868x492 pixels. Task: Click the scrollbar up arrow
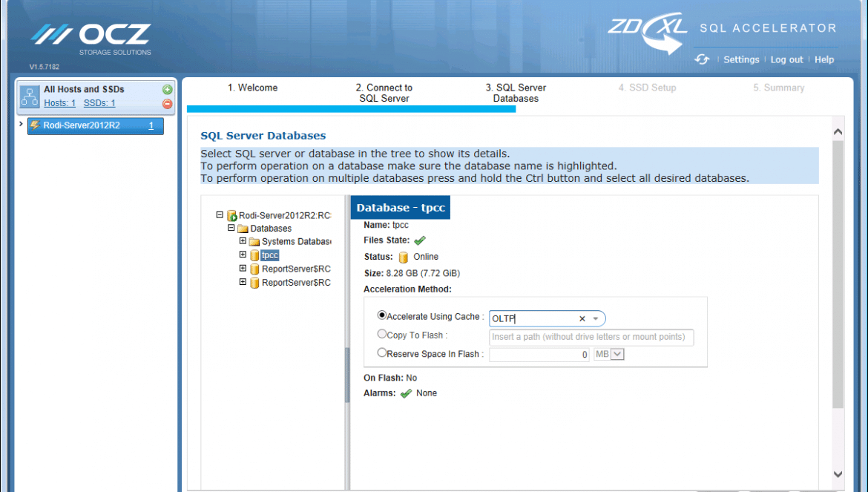click(838, 131)
